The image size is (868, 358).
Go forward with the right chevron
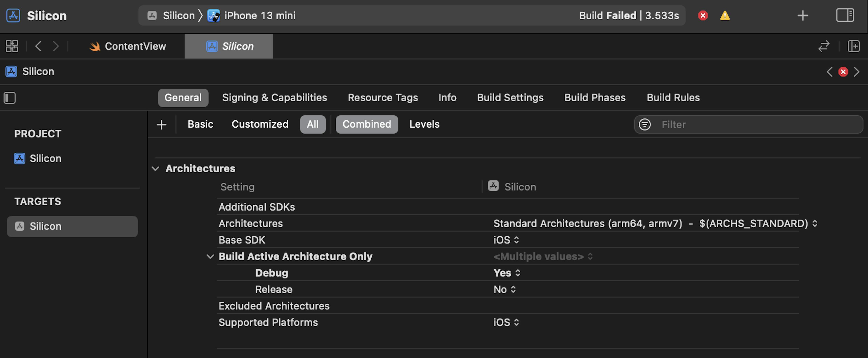(56, 46)
